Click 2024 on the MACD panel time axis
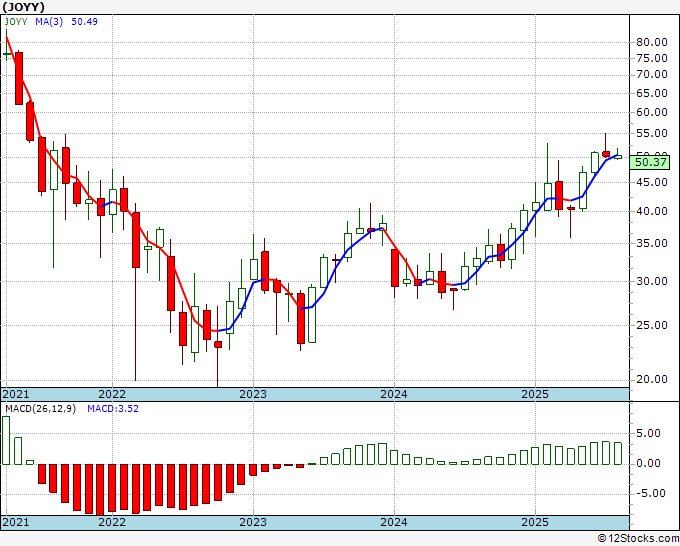Image resolution: width=680 pixels, height=546 pixels. (x=394, y=522)
